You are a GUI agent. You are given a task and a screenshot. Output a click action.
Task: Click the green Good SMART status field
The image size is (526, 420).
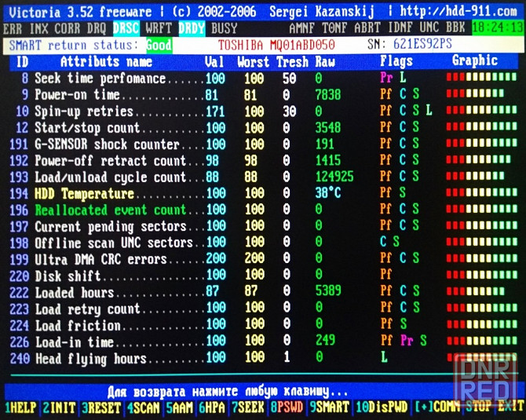[159, 45]
